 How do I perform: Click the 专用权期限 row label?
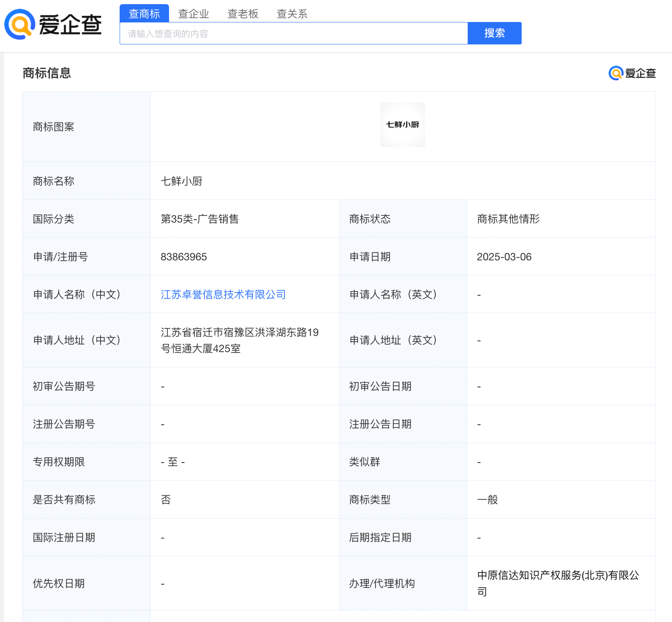(x=59, y=462)
